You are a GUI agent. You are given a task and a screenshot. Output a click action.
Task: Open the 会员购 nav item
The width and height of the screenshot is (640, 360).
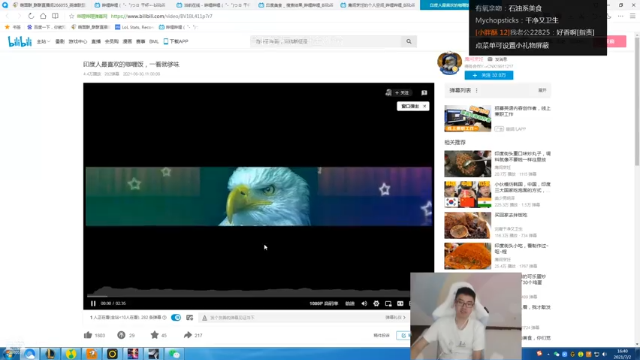pos(111,41)
